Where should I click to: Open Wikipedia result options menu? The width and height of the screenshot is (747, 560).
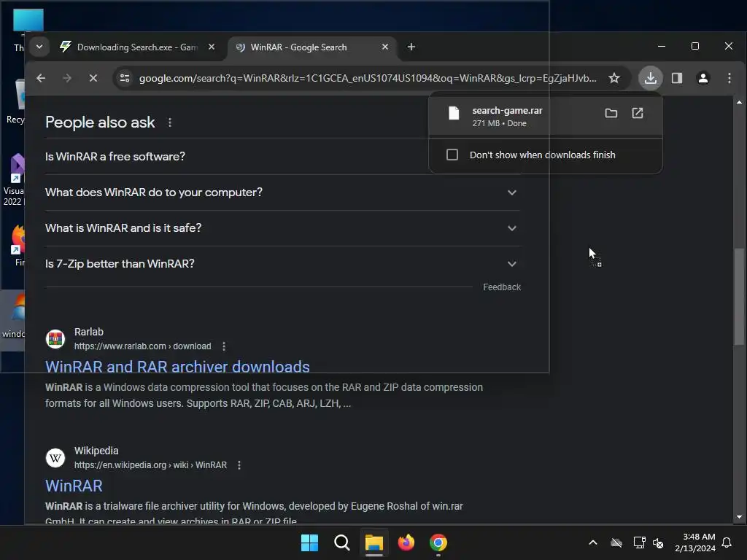(239, 465)
